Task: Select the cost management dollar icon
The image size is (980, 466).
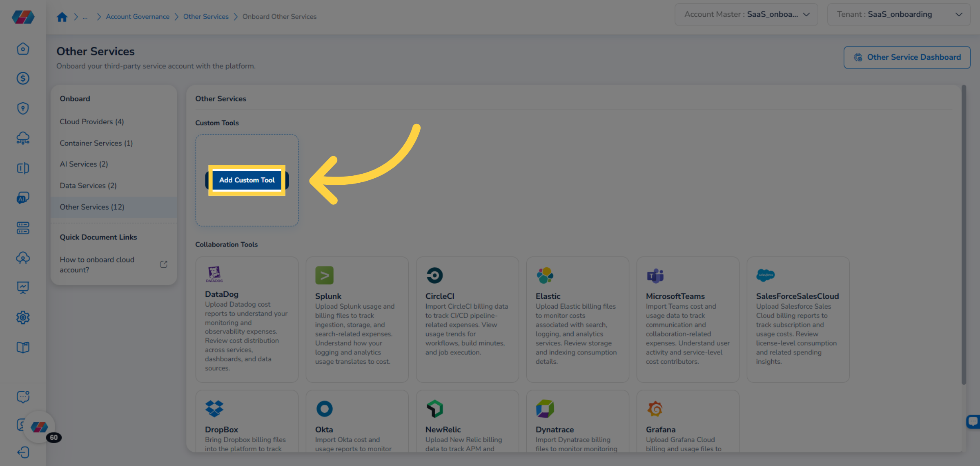Action: coord(23,78)
